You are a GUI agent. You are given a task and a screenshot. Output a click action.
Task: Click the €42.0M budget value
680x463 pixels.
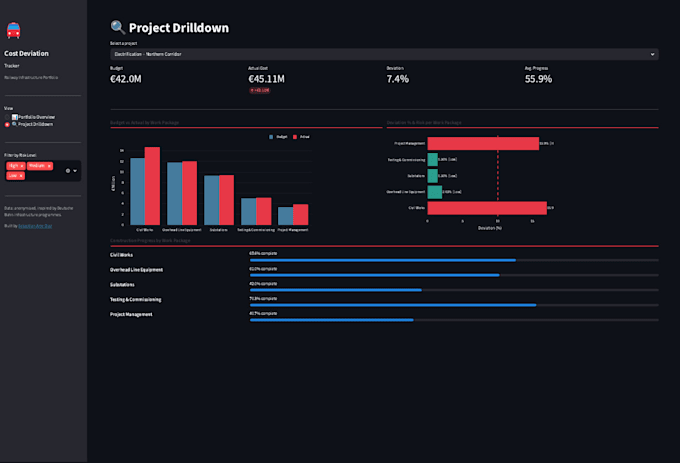pyautogui.click(x=126, y=79)
